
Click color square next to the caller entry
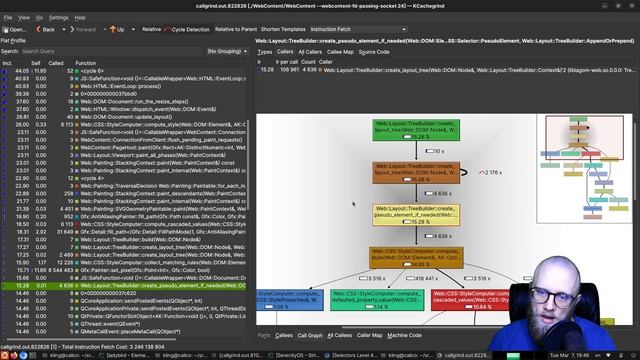coord(320,70)
